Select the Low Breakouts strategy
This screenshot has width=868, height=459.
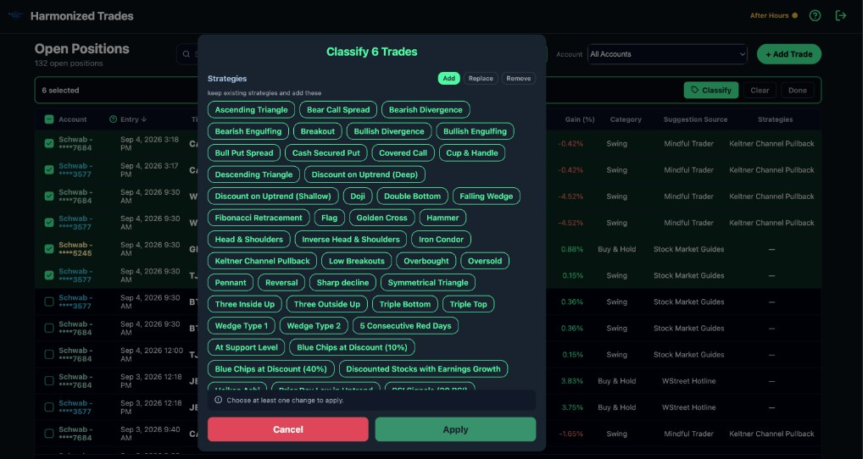[x=357, y=261]
